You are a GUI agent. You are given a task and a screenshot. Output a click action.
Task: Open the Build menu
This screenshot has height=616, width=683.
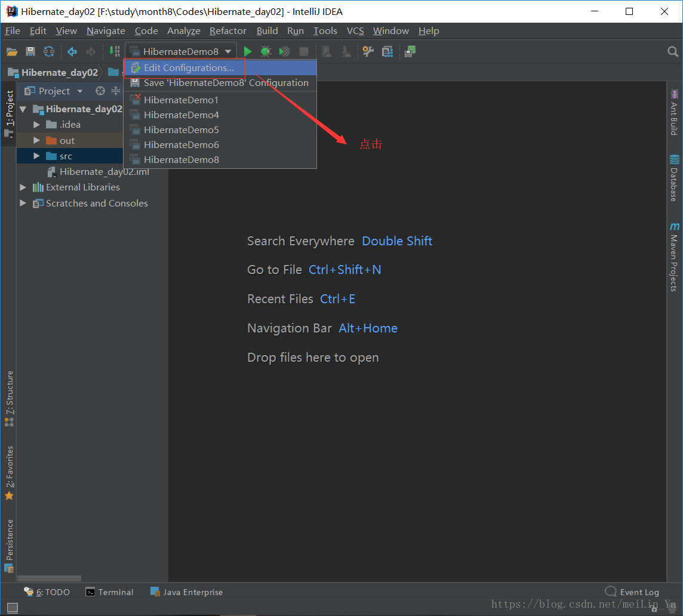[x=267, y=31]
